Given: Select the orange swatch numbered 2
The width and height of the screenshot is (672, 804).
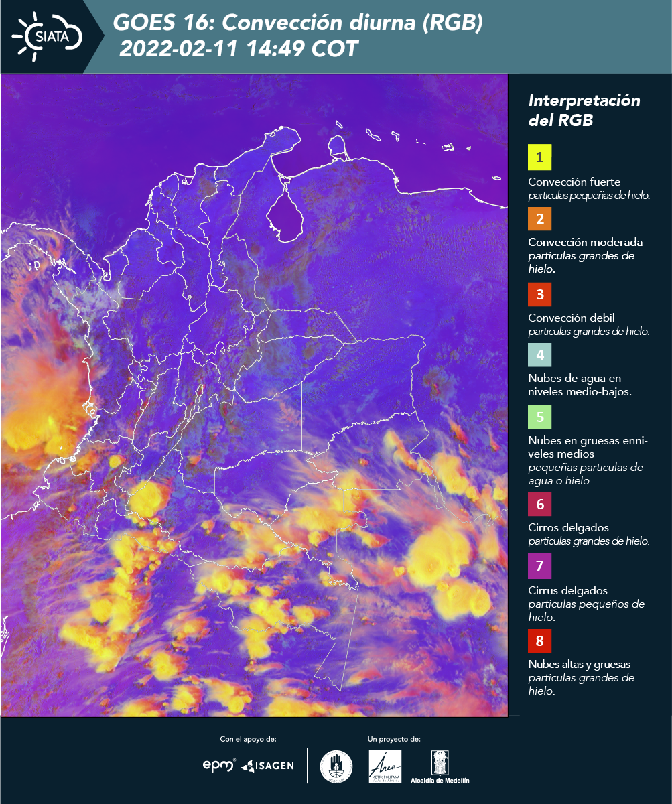Looking at the screenshot, I should (x=539, y=219).
